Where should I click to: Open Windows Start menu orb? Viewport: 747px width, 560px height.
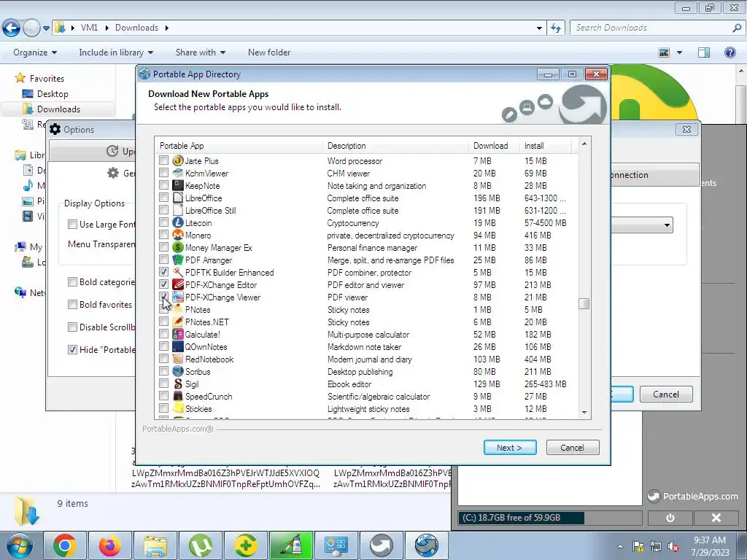19,546
